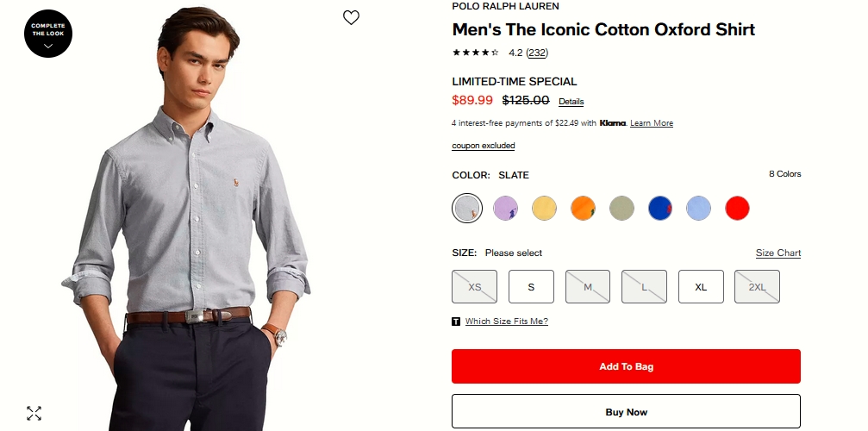Expand image with fullscreen arrows icon
868x431 pixels.
(x=34, y=413)
